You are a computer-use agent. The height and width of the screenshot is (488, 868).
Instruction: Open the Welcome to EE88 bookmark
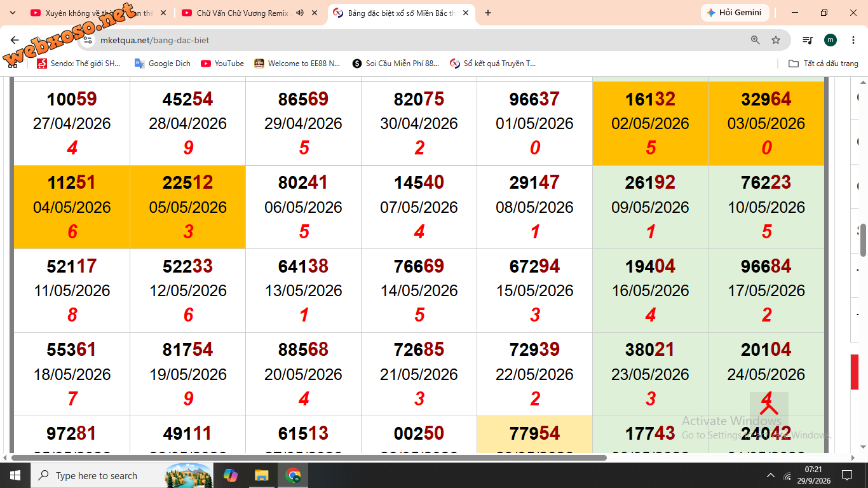(x=297, y=64)
